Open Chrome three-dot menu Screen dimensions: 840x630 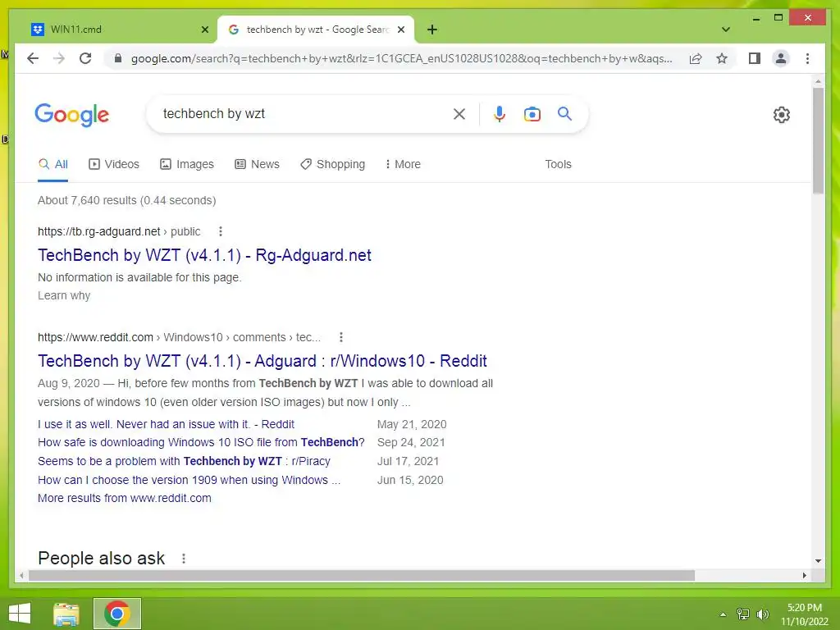(x=807, y=58)
